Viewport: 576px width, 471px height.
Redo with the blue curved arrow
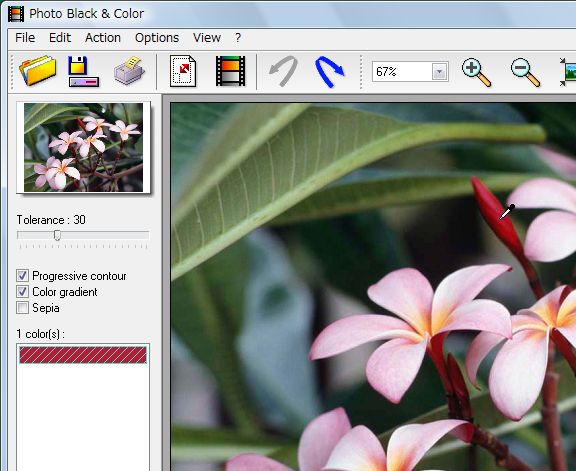point(330,71)
